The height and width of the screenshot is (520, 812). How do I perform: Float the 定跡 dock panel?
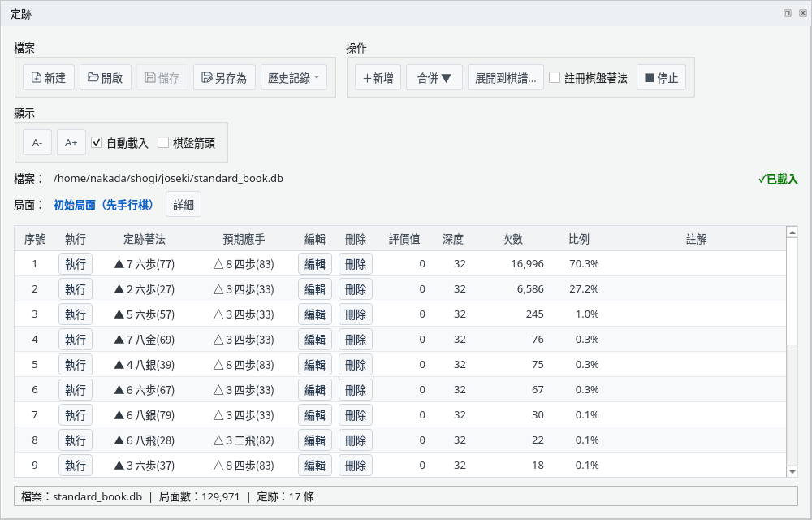787,13
